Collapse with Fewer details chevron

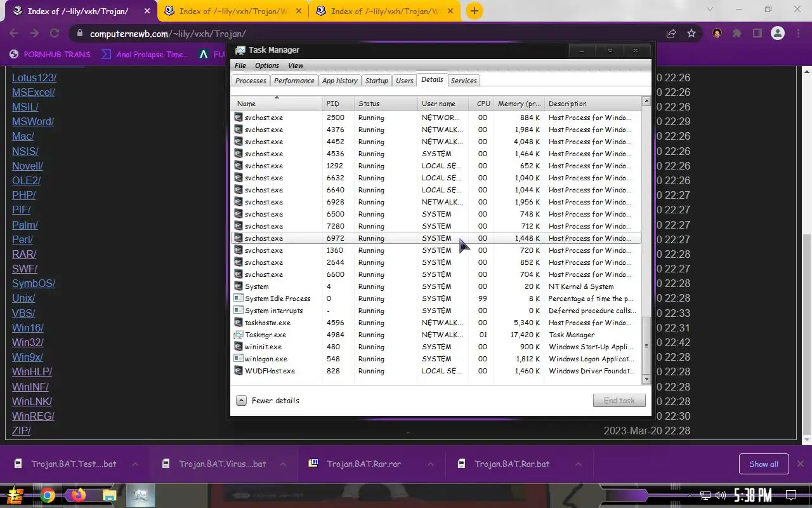[241, 401]
